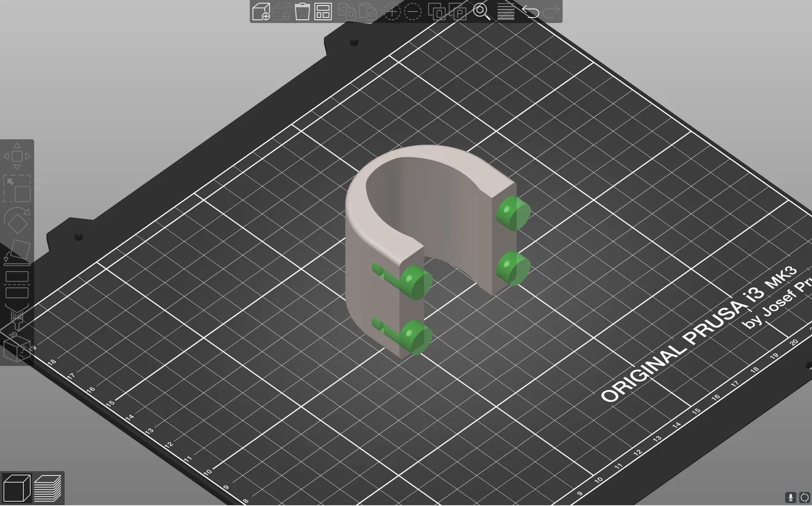The height and width of the screenshot is (506, 812).
Task: Select the Place on face tool
Action: (17, 252)
